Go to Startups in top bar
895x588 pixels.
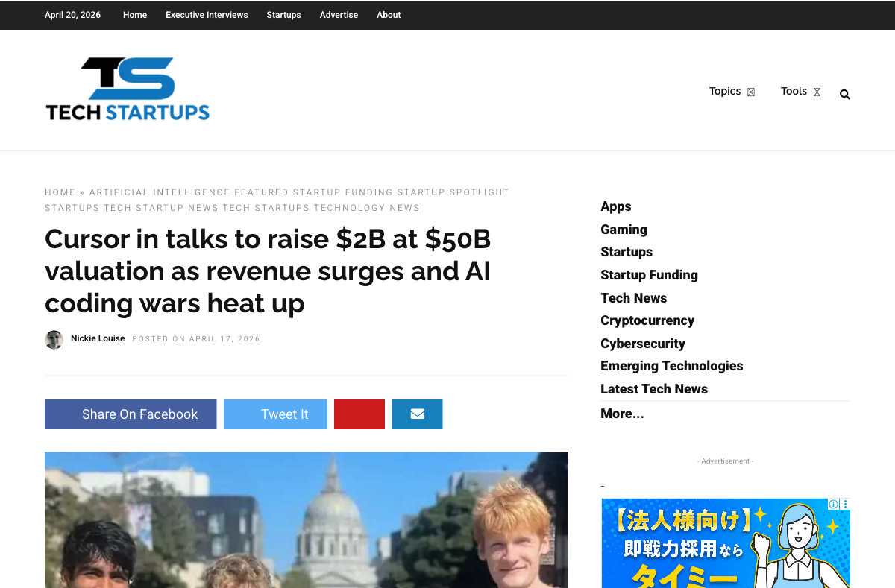click(x=283, y=15)
